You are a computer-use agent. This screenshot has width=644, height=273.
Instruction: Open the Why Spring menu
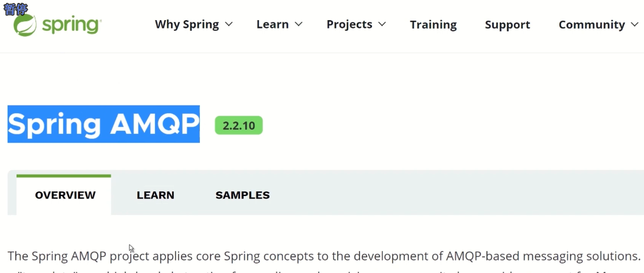click(x=187, y=25)
